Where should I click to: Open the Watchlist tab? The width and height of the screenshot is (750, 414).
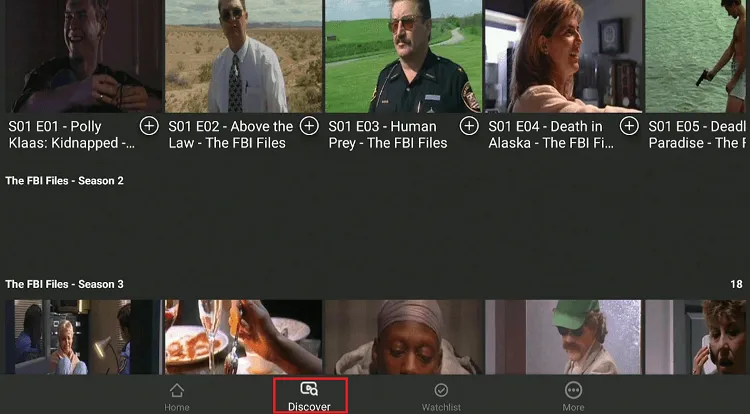pos(441,397)
